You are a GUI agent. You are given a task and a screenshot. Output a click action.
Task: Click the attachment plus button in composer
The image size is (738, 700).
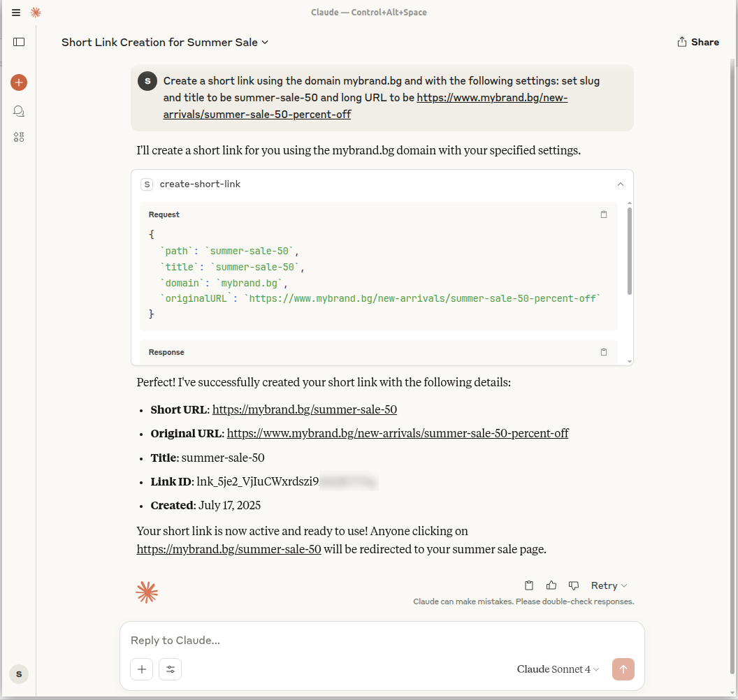(x=141, y=669)
